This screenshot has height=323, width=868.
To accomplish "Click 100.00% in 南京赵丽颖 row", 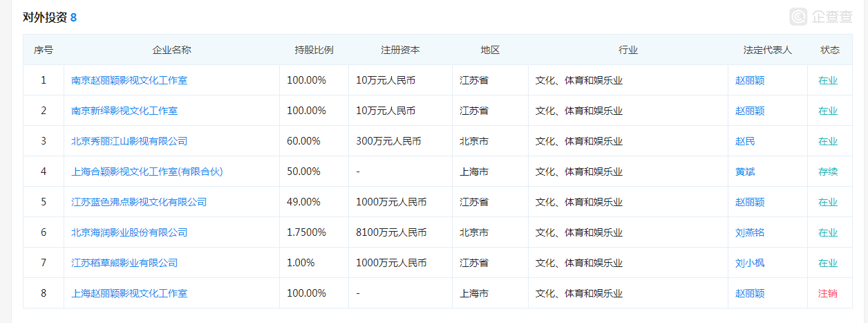I will (x=306, y=80).
